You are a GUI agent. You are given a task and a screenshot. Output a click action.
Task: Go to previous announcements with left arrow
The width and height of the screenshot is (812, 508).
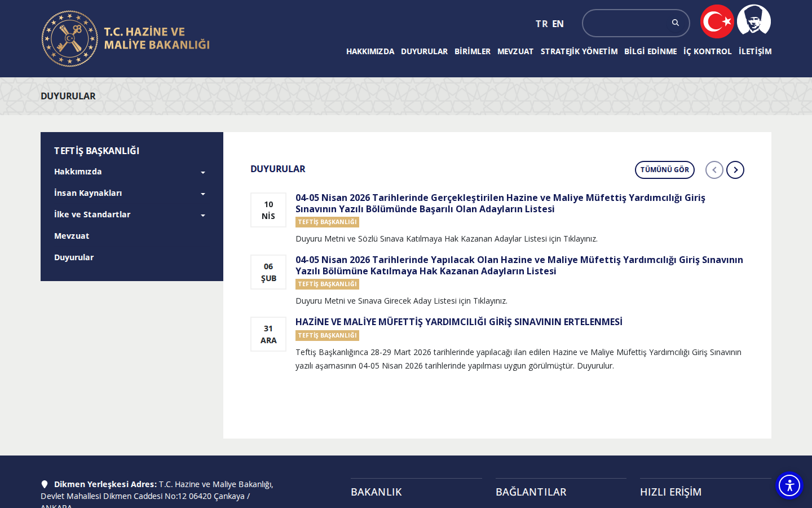pos(714,170)
